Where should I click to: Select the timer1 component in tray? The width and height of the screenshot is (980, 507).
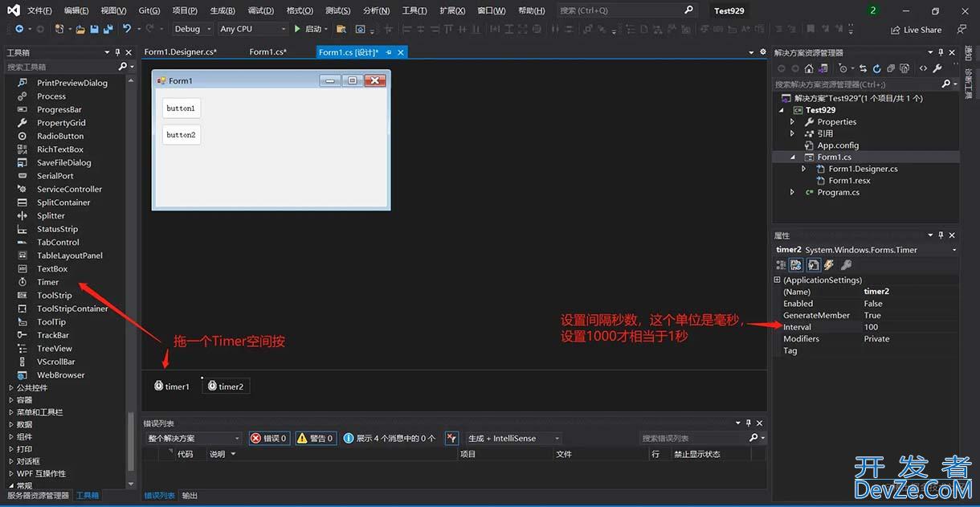click(172, 386)
